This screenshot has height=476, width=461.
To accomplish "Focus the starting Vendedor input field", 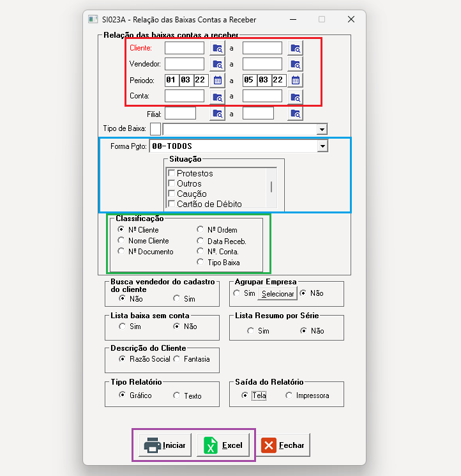I will (185, 64).
